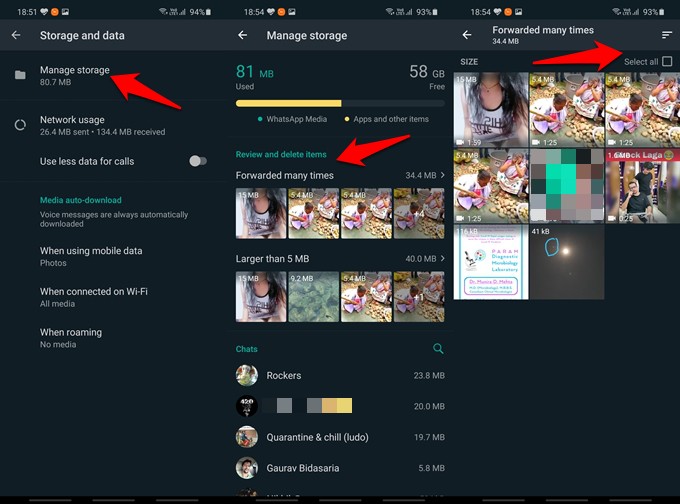Select the 0:25 video thumbnail
The width and height of the screenshot is (680, 504).
pyautogui.click(x=643, y=186)
